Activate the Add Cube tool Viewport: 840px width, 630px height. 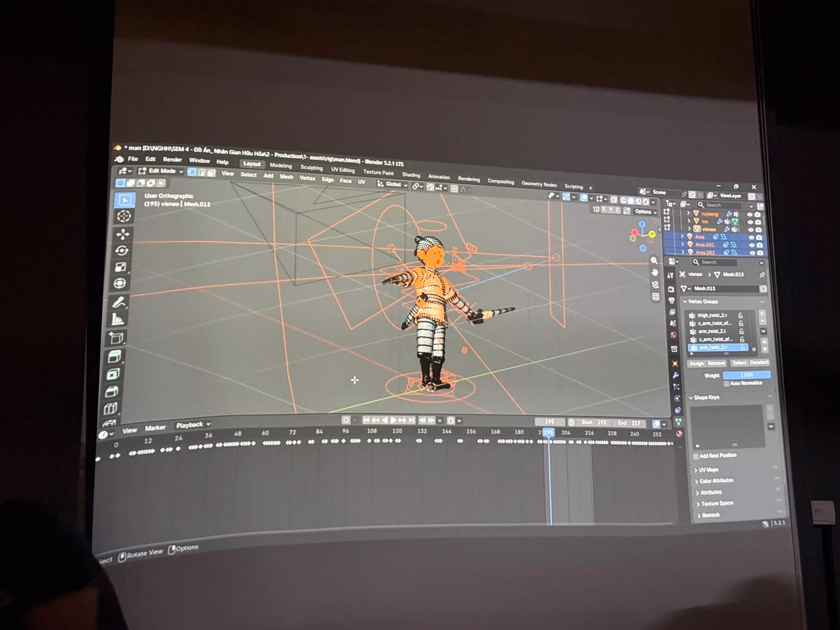pyautogui.click(x=116, y=338)
